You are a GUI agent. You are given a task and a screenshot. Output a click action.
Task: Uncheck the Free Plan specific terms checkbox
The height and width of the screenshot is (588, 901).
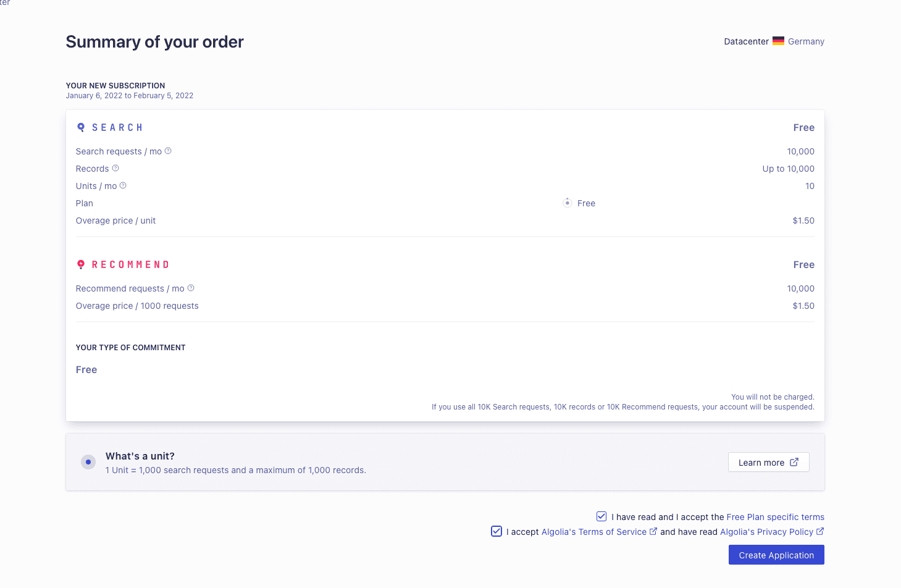click(601, 516)
